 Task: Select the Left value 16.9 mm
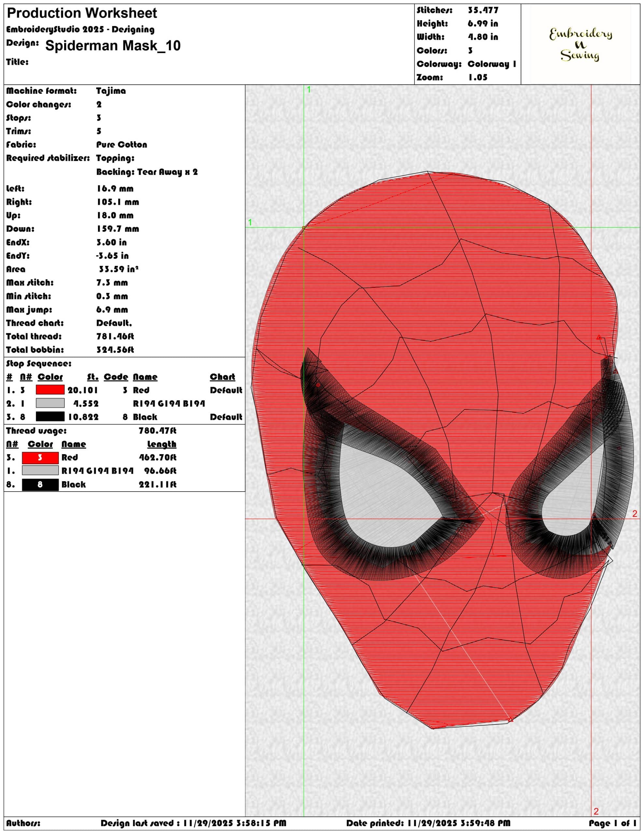[x=115, y=189]
